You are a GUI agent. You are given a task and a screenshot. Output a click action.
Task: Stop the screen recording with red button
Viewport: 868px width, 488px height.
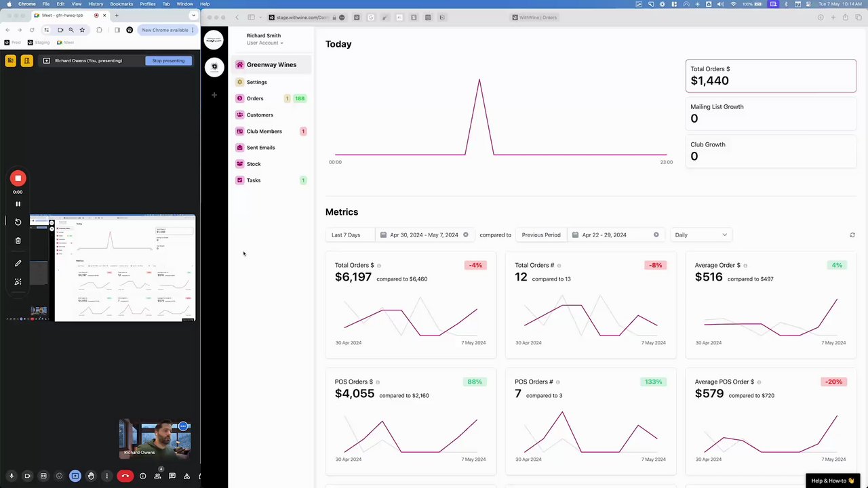[x=18, y=178]
